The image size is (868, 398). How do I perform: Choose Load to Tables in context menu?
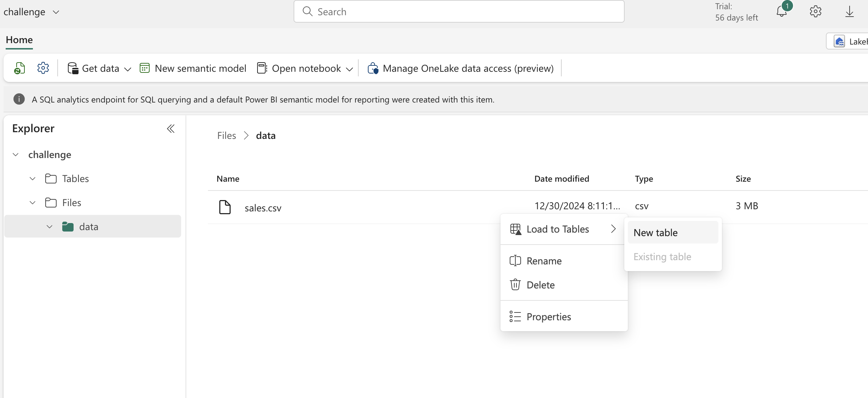coord(564,229)
